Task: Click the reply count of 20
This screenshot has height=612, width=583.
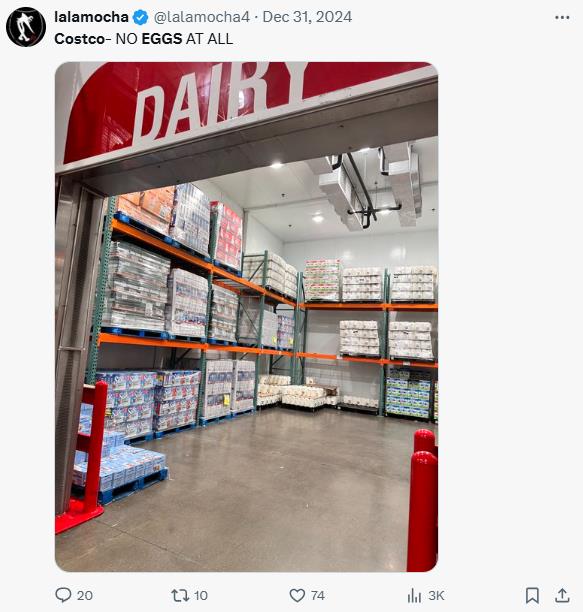Action: pos(85,595)
